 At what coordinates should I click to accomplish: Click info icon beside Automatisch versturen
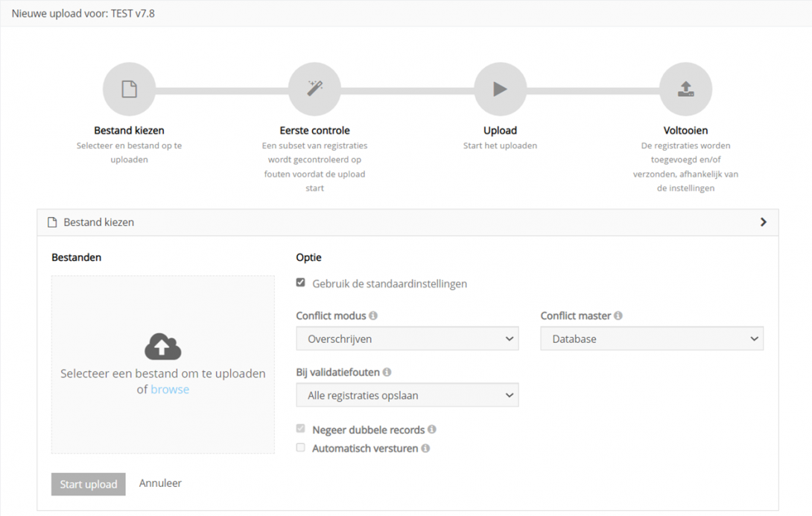425,448
